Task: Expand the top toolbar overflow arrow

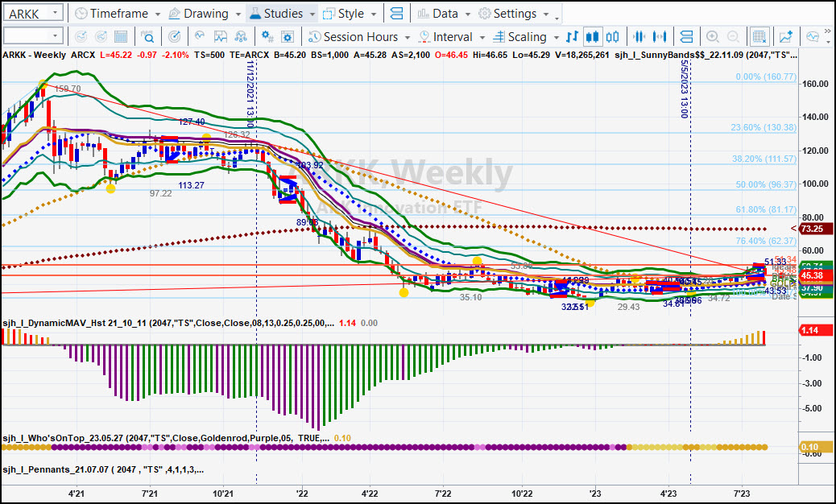Action: [557, 18]
